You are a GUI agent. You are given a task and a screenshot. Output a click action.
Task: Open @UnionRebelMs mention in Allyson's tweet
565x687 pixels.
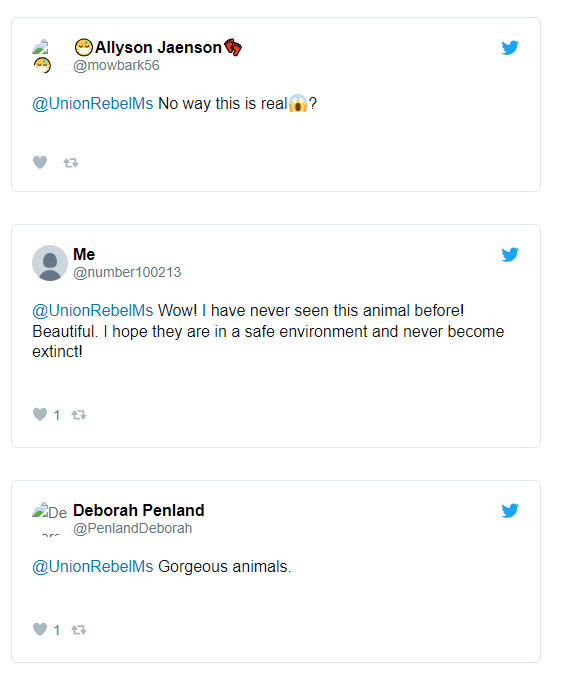click(x=92, y=104)
